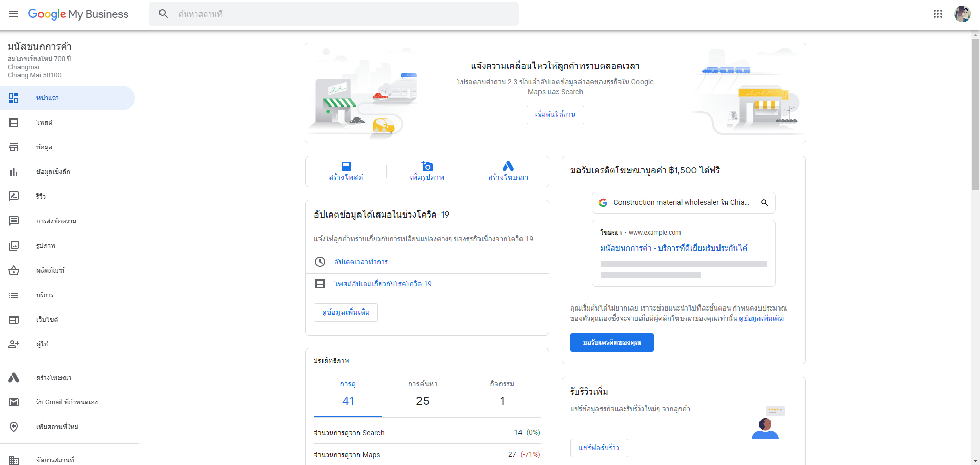Click the search magnifier icon

164,14
